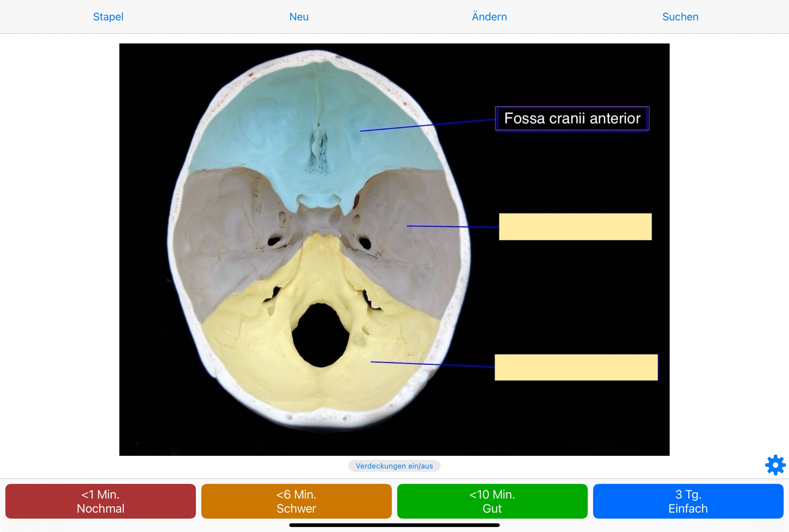Click the Stapel menu item

click(x=108, y=16)
